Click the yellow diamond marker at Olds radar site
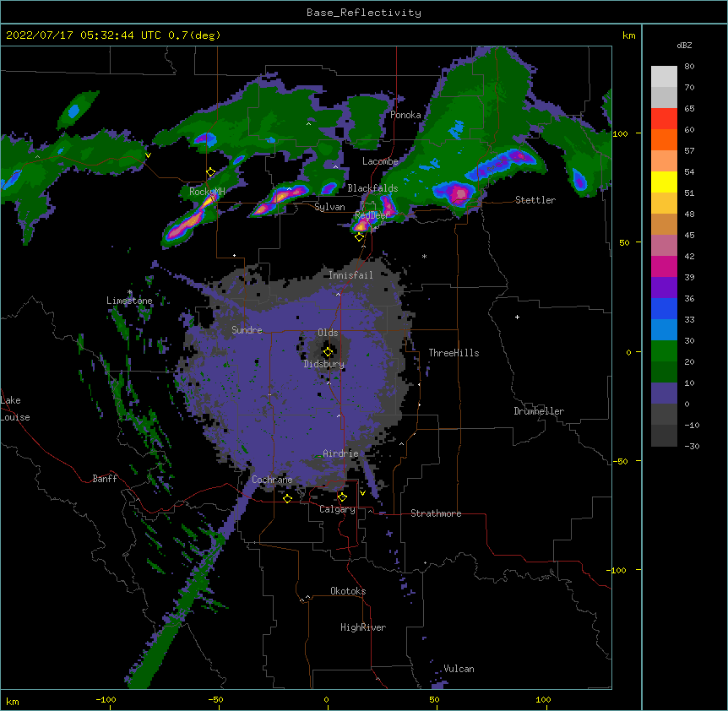728x711 pixels. pos(328,352)
